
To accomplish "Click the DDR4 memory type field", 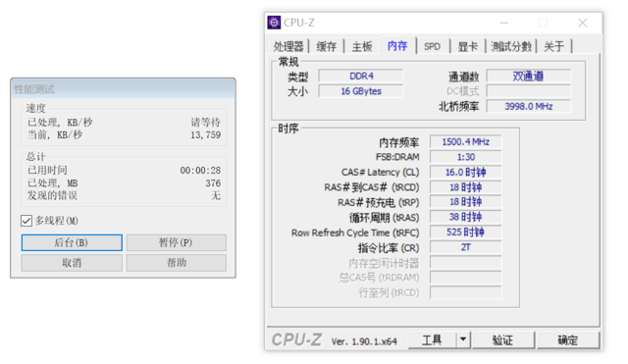I will pos(361,77).
